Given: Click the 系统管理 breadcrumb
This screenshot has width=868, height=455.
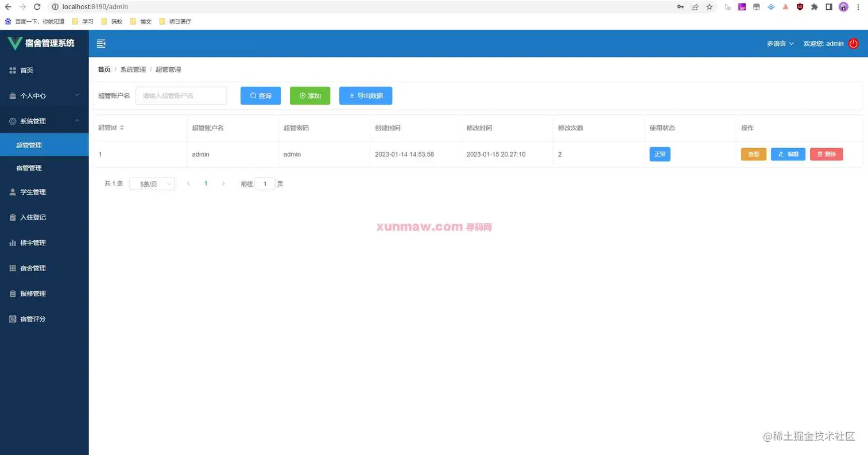Looking at the screenshot, I should tap(133, 70).
